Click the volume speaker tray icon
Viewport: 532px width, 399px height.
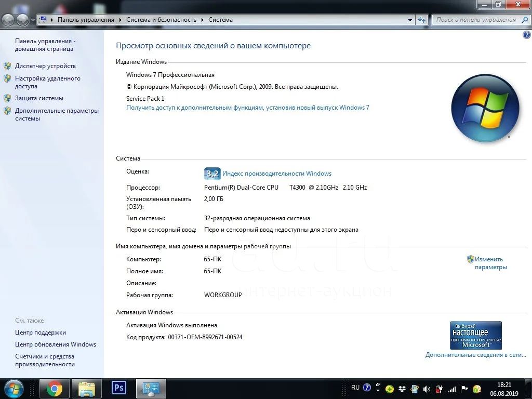click(427, 389)
